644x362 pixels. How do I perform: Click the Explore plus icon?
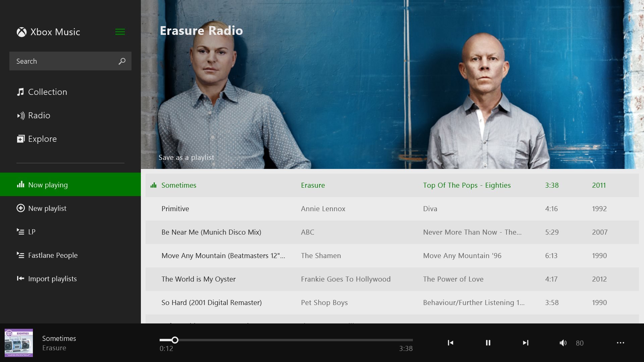coord(20,138)
